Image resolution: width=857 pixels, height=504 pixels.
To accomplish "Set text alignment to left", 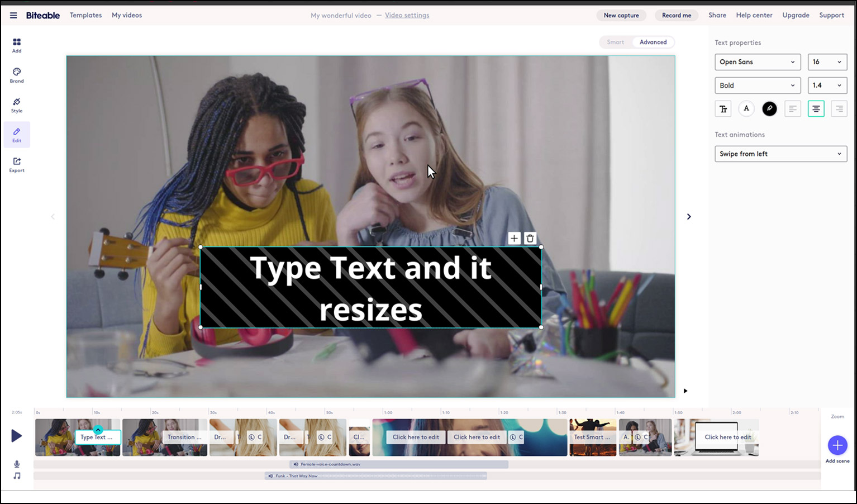I will coord(792,109).
